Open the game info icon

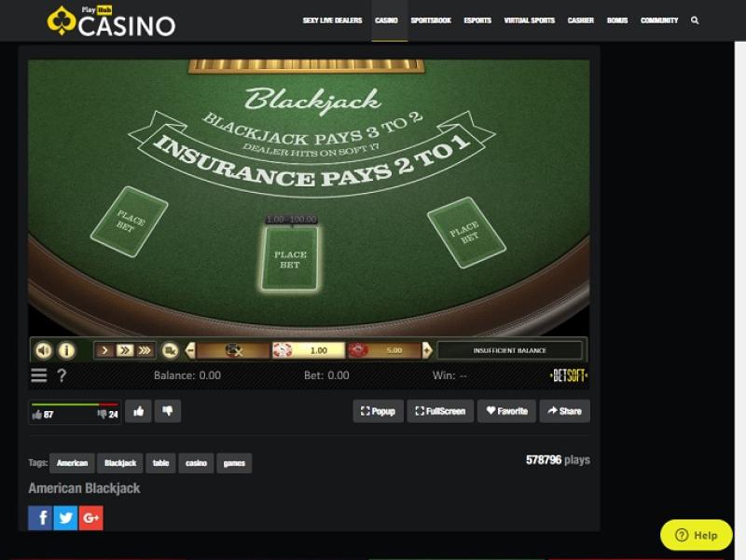click(x=66, y=351)
